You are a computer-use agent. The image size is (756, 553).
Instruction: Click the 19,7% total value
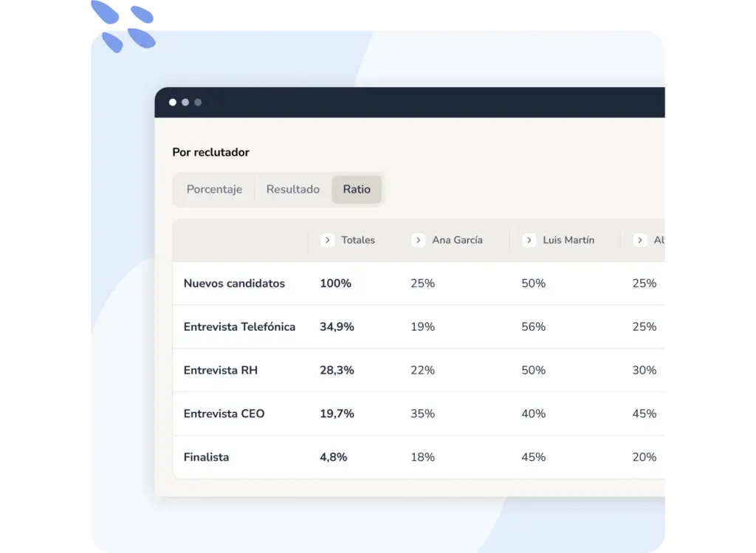(x=337, y=413)
